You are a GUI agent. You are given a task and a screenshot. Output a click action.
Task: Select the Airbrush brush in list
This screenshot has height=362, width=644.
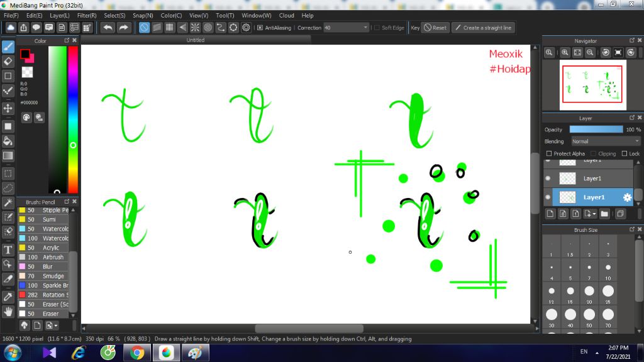(x=43, y=257)
